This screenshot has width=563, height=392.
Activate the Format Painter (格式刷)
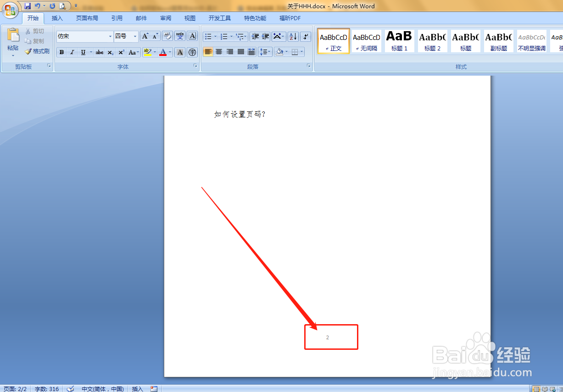coord(37,51)
